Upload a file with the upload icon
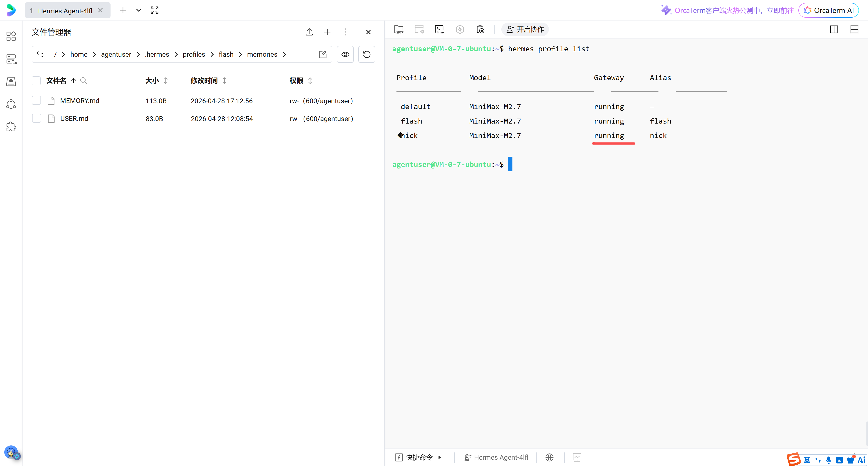The width and height of the screenshot is (868, 466). (309, 32)
